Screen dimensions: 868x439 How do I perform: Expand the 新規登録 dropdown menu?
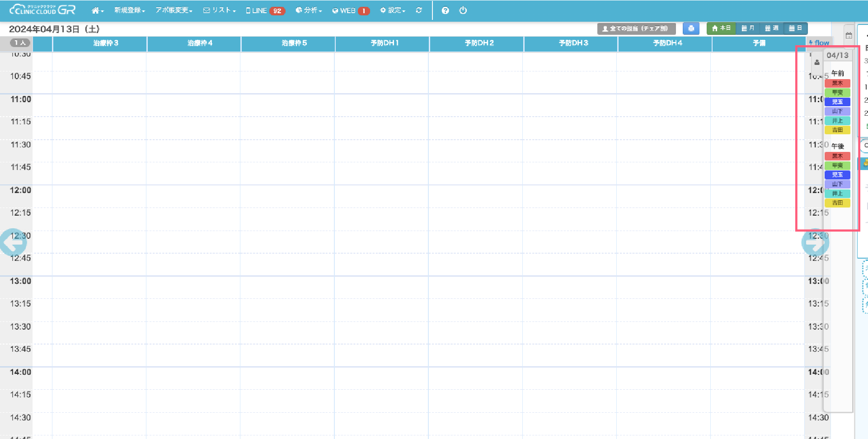point(129,10)
